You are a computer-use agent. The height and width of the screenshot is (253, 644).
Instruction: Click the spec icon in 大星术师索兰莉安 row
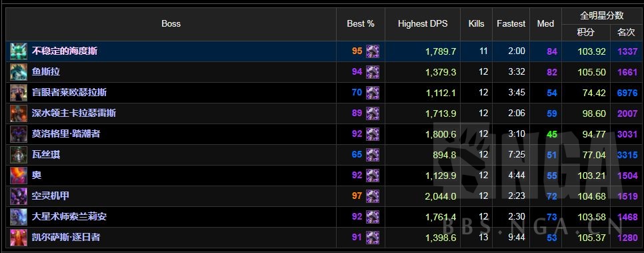pyautogui.click(x=373, y=217)
